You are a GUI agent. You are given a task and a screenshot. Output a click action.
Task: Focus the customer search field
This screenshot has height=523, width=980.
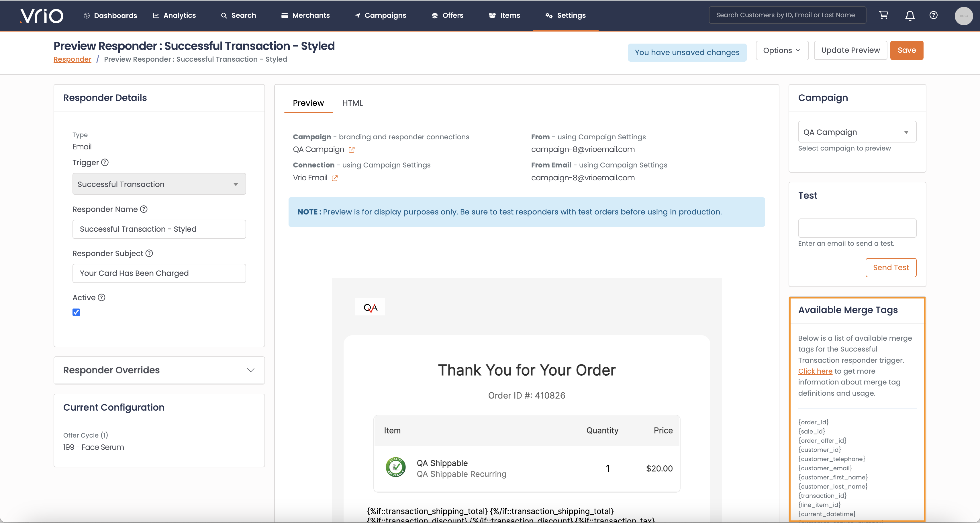click(x=787, y=15)
